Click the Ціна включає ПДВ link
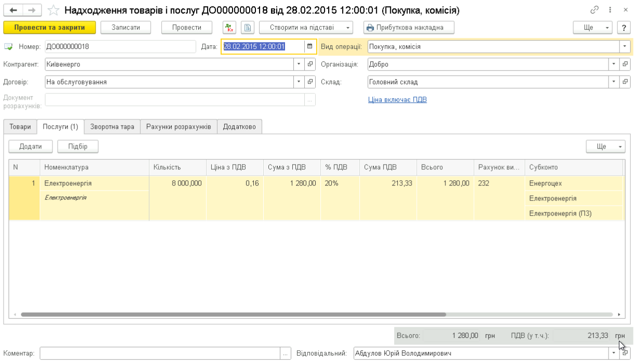Image resolution: width=636 pixels, height=364 pixels. coord(397,100)
